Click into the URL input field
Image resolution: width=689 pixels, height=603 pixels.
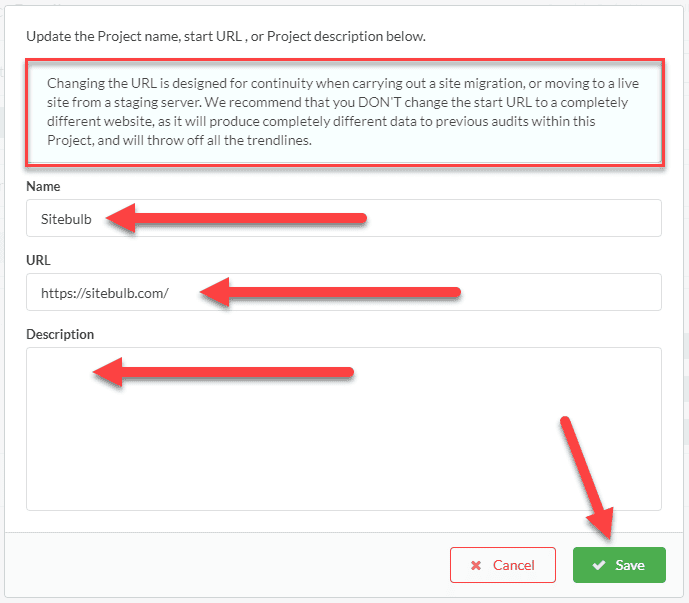coord(344,292)
